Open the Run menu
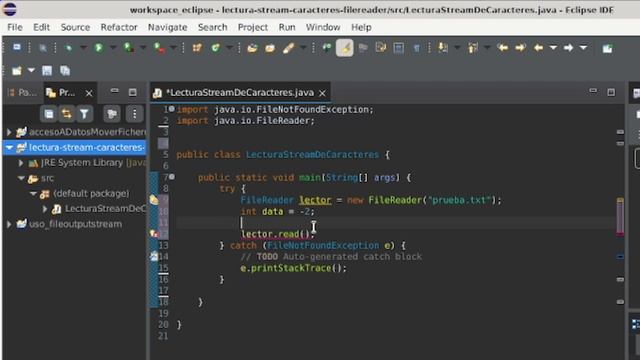The width and height of the screenshot is (640, 360). coord(287,27)
